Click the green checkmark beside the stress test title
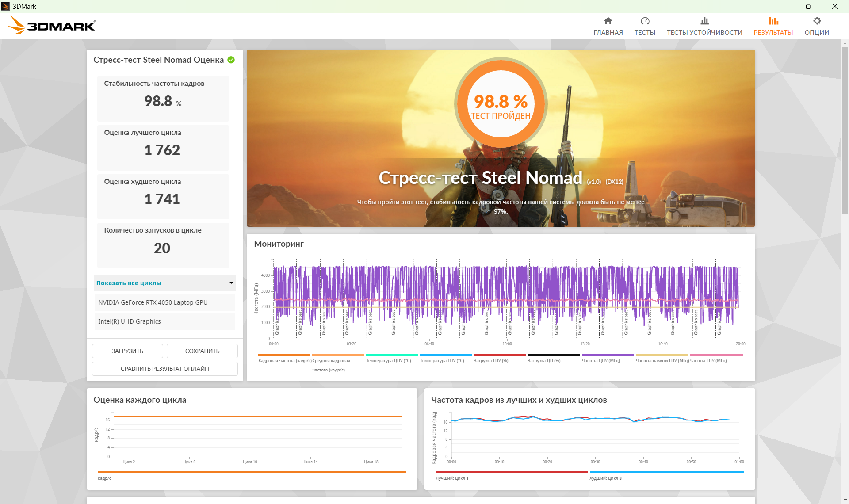Image resolution: width=849 pixels, height=504 pixels. click(231, 60)
